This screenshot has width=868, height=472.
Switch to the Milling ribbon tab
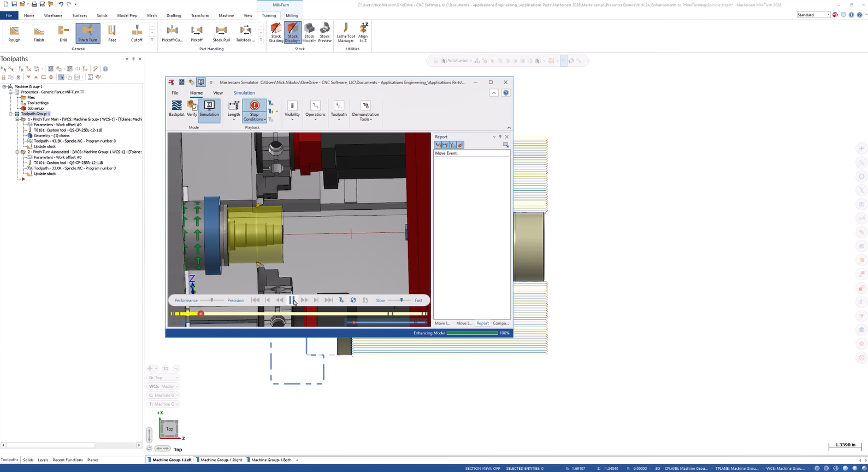292,15
